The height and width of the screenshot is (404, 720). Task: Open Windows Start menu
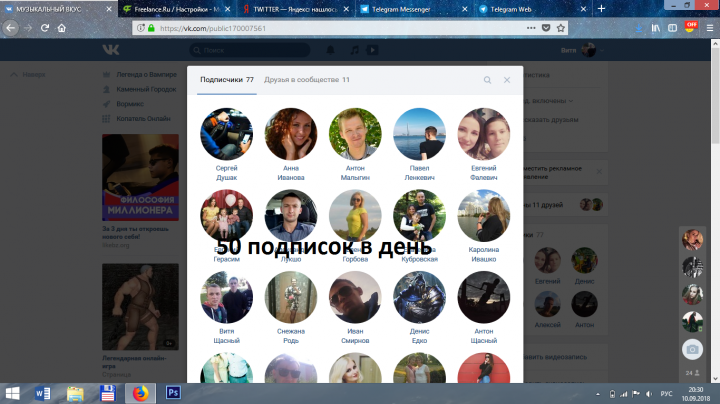coord(12,393)
